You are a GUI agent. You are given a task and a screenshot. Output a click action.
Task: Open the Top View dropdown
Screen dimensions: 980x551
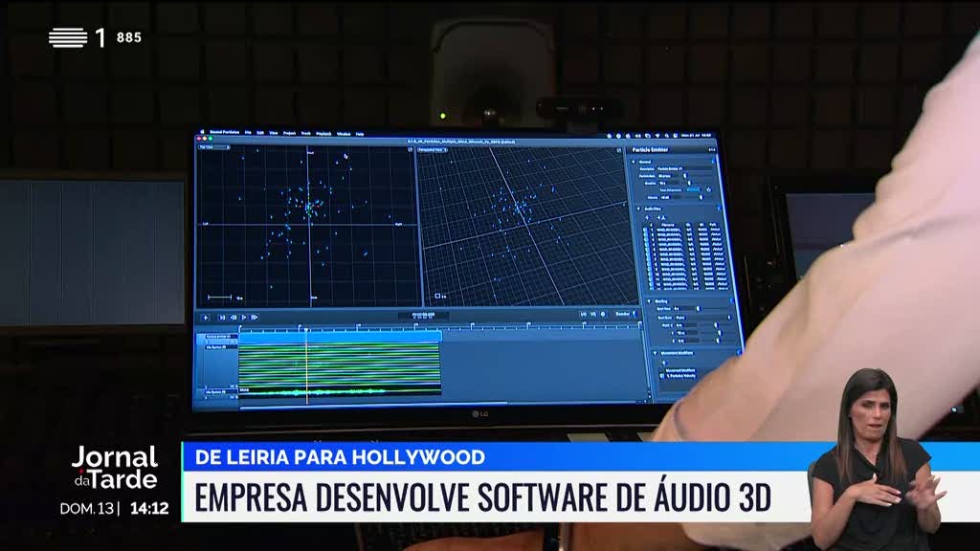[x=212, y=147]
